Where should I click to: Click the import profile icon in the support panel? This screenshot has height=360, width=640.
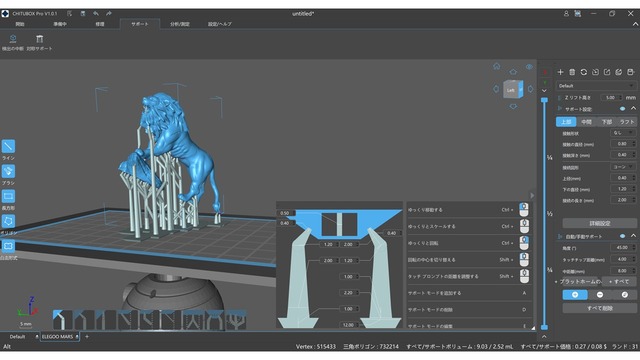coord(596,72)
